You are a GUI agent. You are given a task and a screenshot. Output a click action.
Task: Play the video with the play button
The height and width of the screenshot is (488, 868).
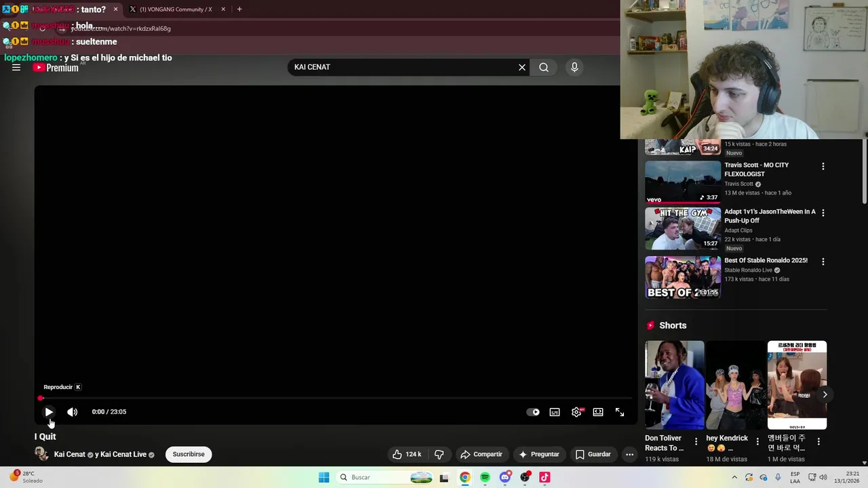click(x=49, y=412)
